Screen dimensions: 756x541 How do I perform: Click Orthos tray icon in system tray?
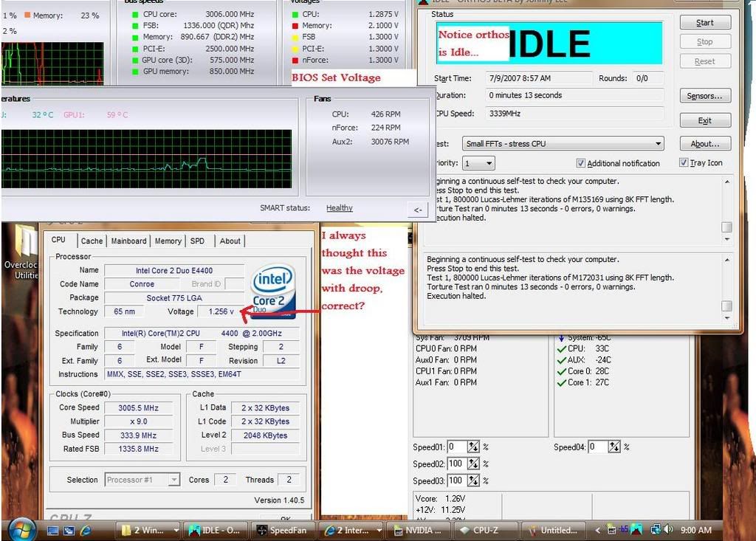point(636,529)
